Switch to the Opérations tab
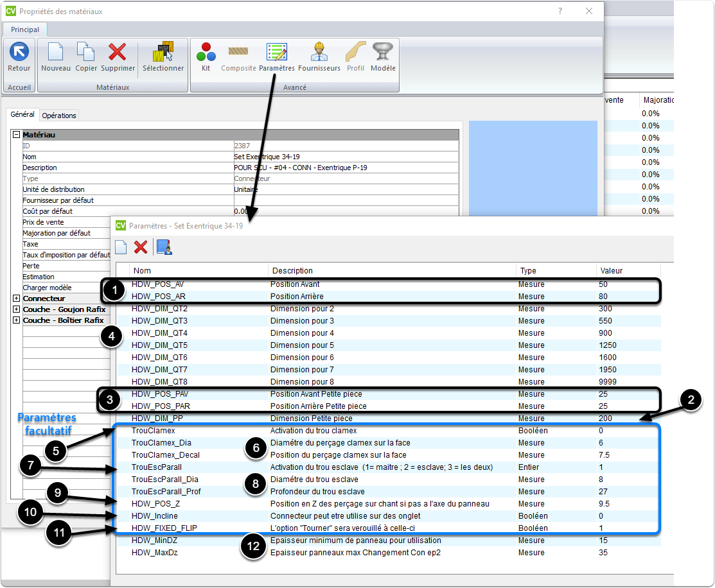 [x=59, y=116]
